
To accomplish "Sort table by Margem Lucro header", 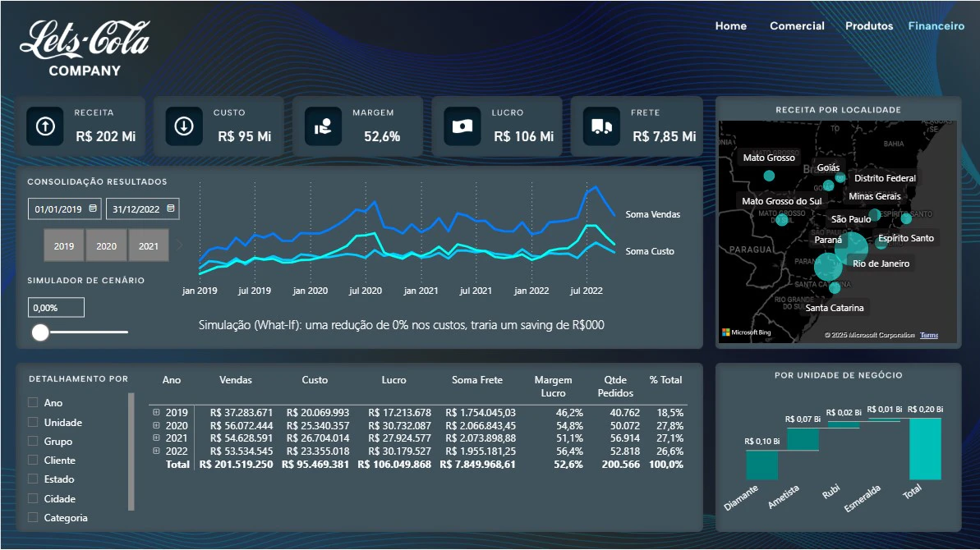I will tap(553, 387).
